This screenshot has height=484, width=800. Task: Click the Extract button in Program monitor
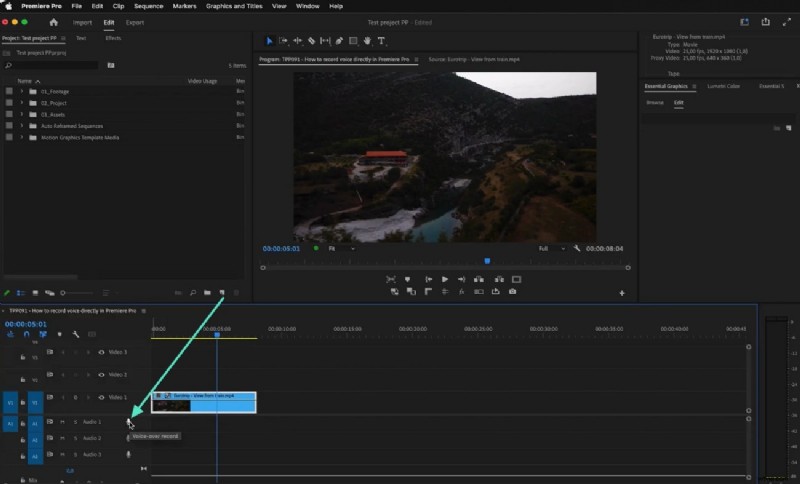499,279
